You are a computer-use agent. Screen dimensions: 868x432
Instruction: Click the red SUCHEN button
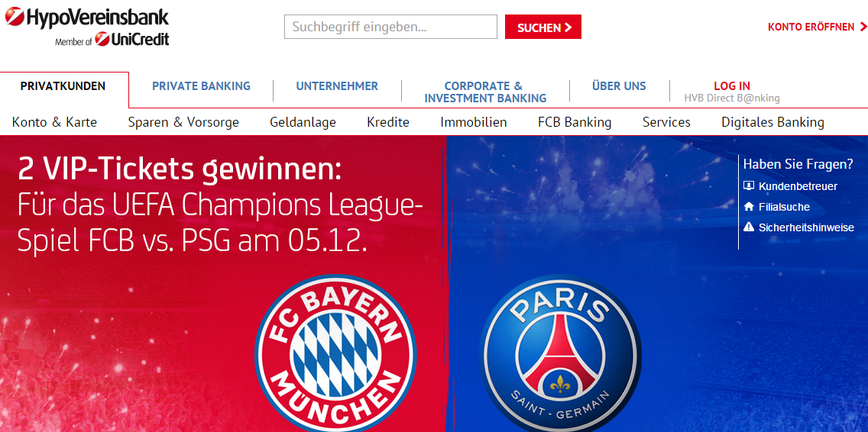[543, 27]
